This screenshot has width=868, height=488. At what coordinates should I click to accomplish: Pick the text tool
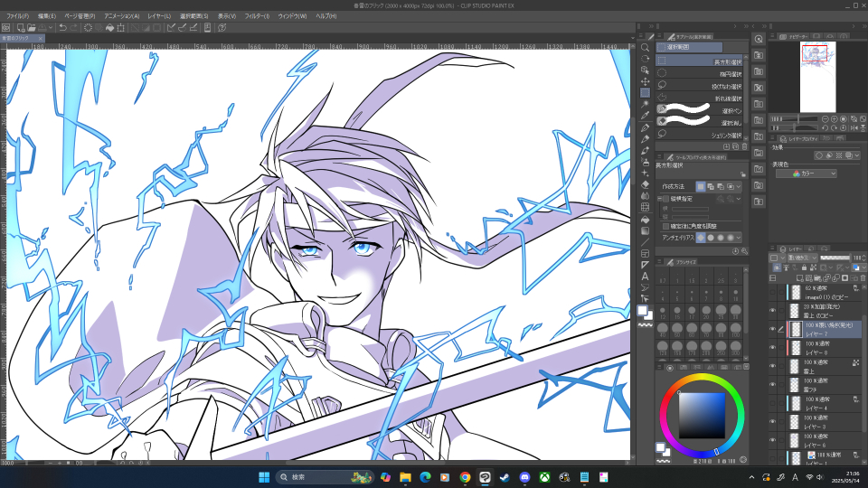(645, 276)
